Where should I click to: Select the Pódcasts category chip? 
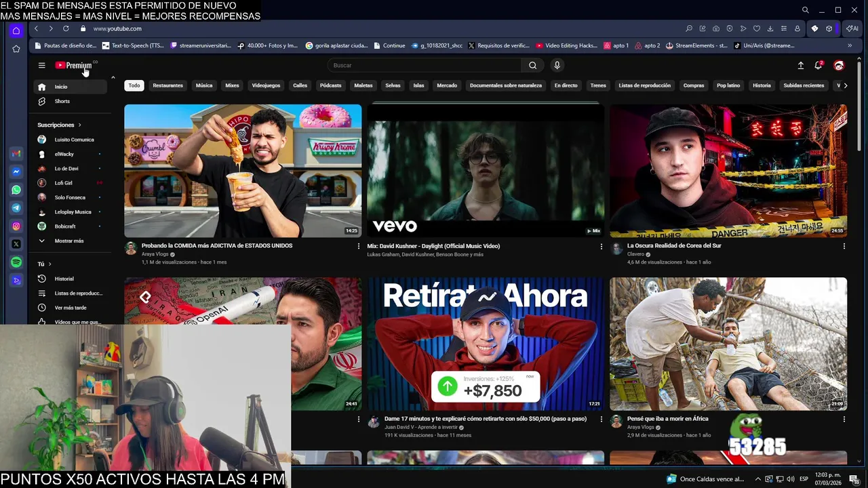tap(330, 85)
